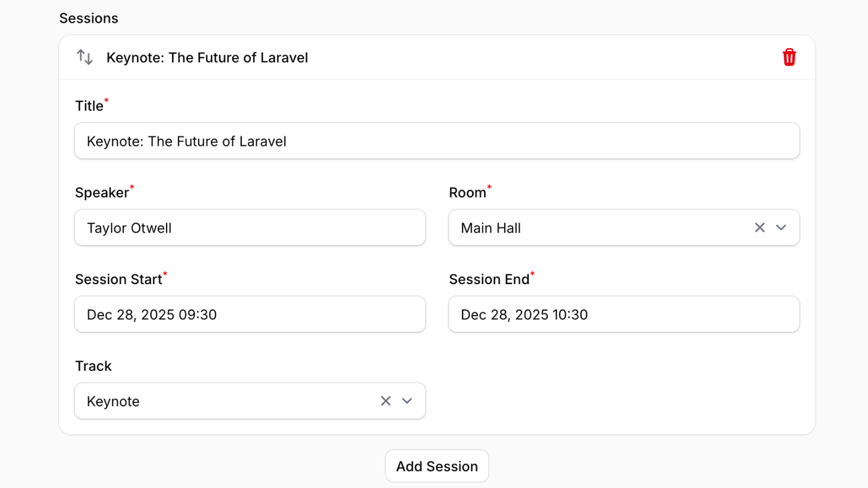868x488 pixels.
Task: Expand the Track dropdown chevron
Action: [407, 401]
